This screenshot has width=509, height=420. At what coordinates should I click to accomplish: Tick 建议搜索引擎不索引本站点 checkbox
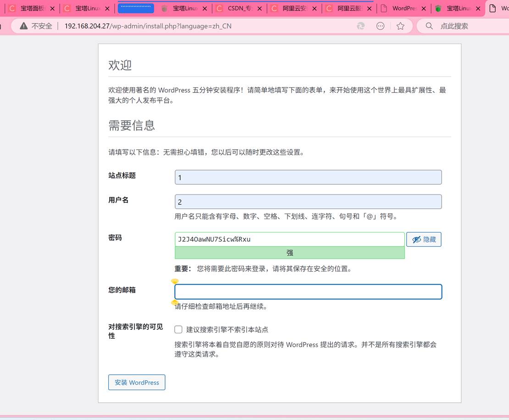tap(178, 330)
